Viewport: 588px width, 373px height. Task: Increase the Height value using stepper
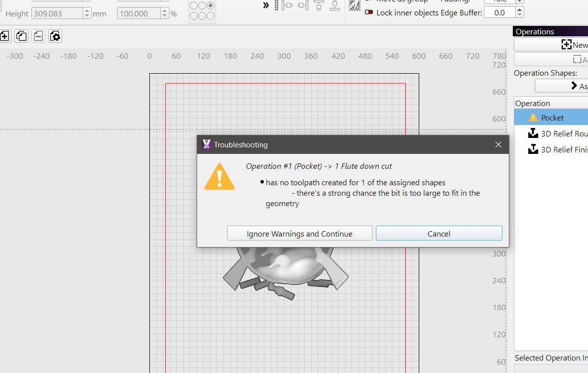coord(87,11)
